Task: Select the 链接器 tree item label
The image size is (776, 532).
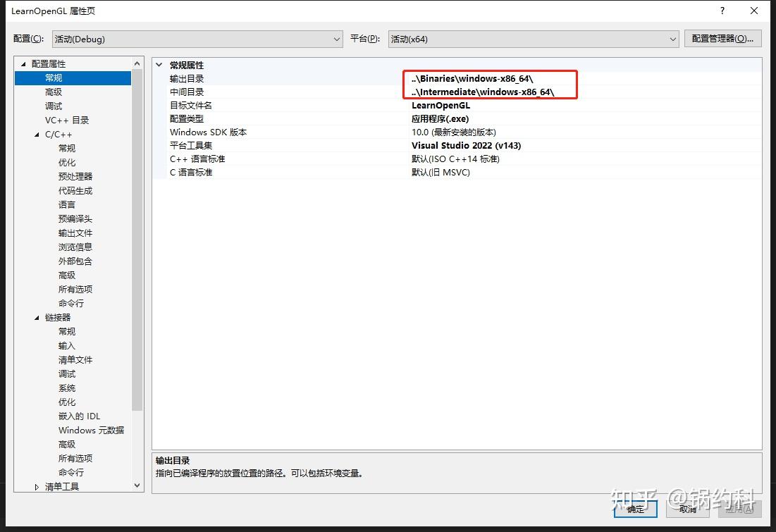Action: tap(58, 318)
